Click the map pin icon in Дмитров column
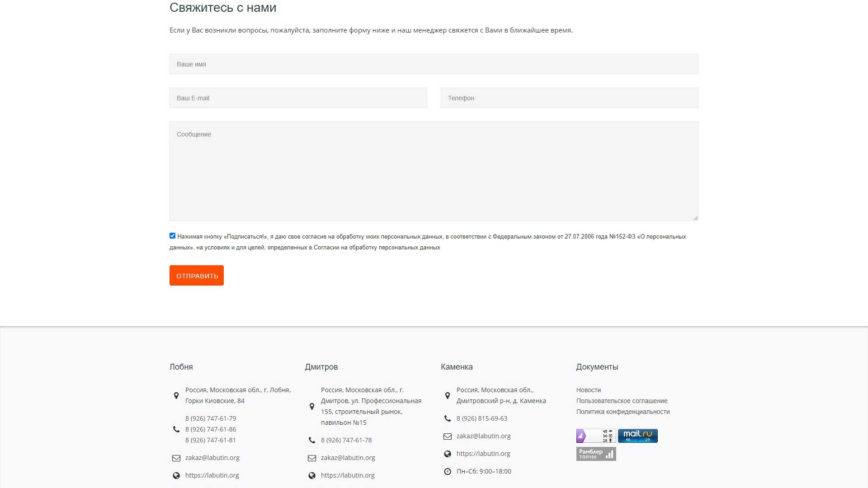This screenshot has width=868, height=488. click(312, 406)
